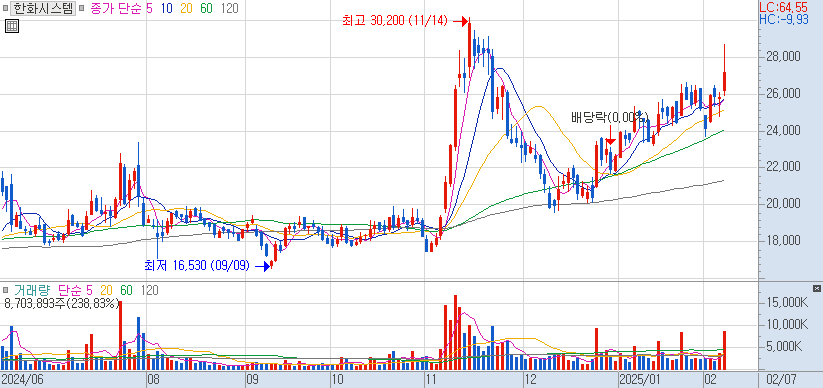Select the blue 10-day price average label
823x388 pixels.
pyautogui.click(x=167, y=8)
